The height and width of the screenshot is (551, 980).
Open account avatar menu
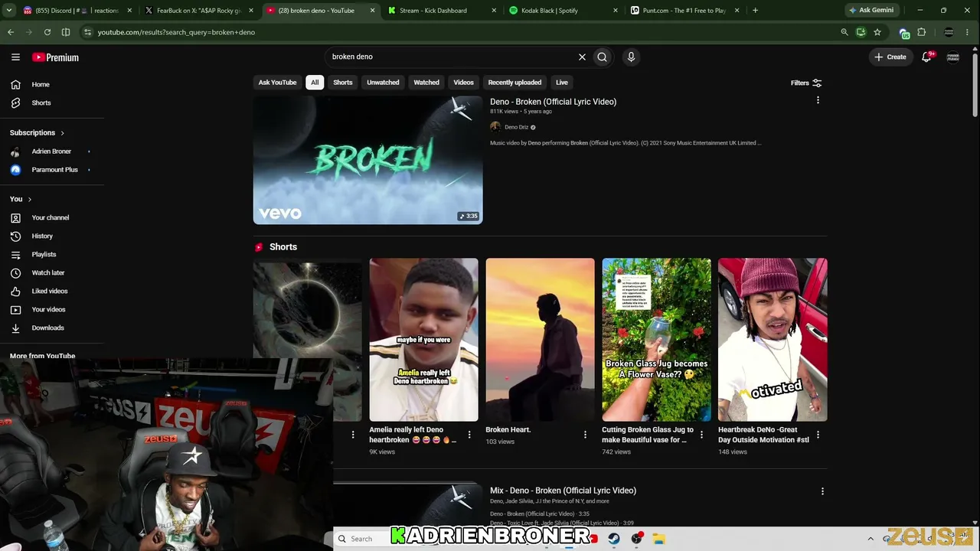coord(953,57)
